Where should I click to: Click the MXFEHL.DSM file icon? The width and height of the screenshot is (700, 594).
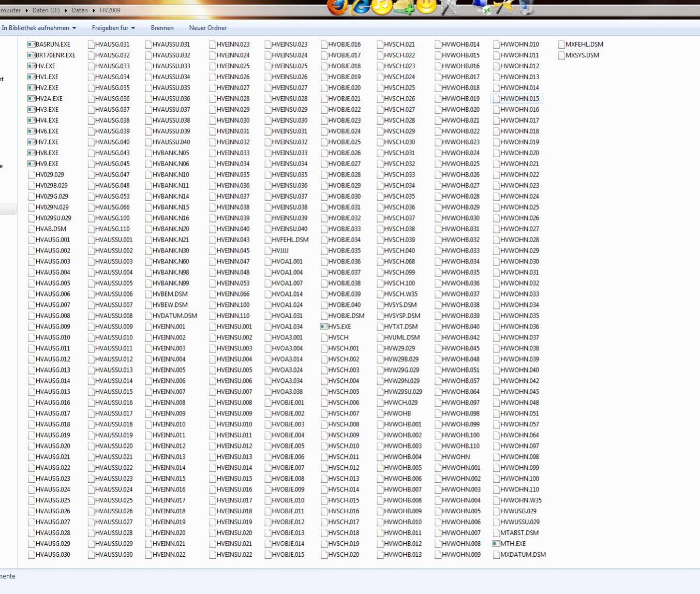pyautogui.click(x=562, y=44)
